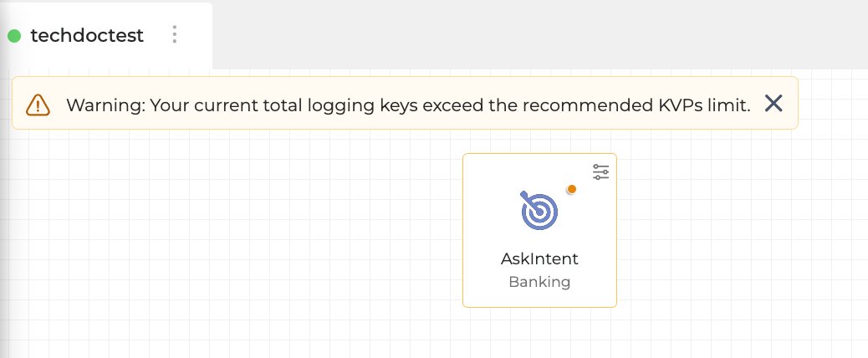Image resolution: width=868 pixels, height=358 pixels.
Task: Click the warning triangle icon in the banner
Action: click(x=38, y=104)
